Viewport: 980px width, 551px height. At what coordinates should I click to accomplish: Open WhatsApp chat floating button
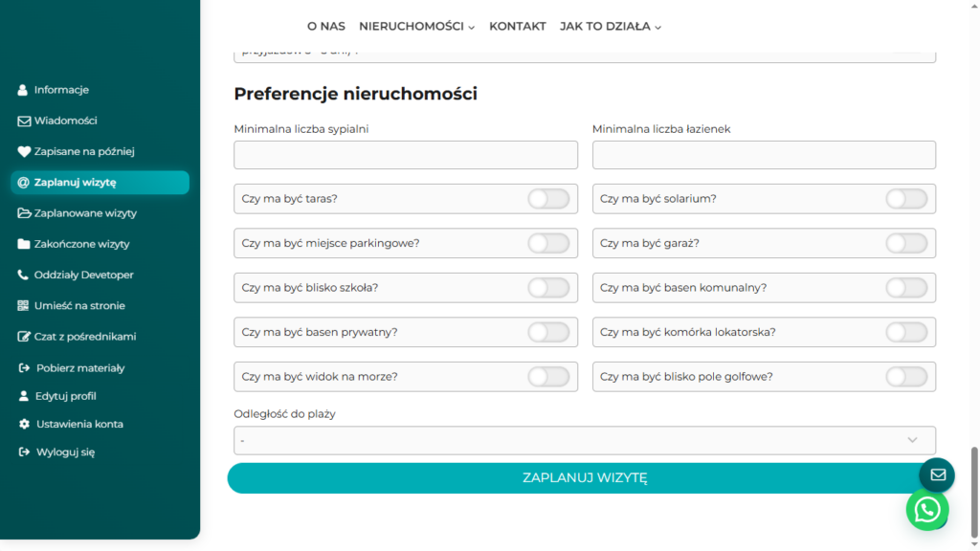click(x=926, y=510)
